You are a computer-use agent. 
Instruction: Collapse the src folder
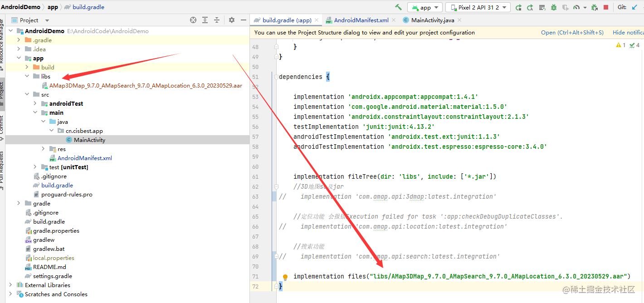27,94
